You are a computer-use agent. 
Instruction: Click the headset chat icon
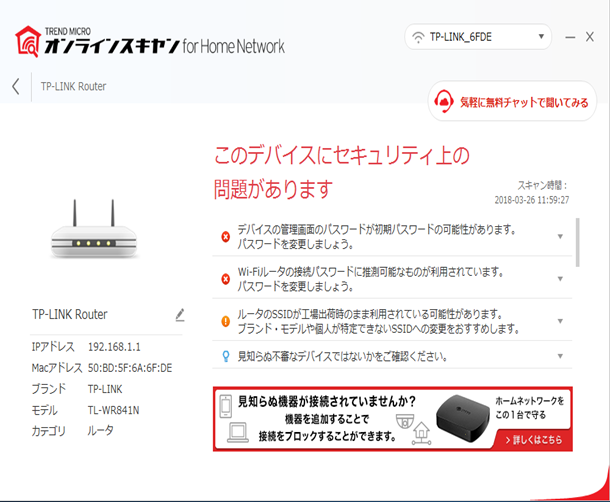(x=443, y=101)
